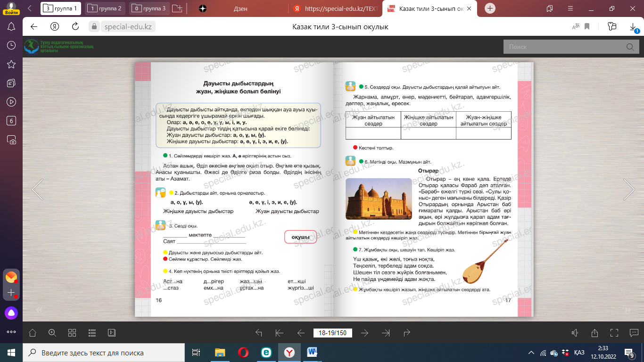Add a new tab group

point(177,8)
